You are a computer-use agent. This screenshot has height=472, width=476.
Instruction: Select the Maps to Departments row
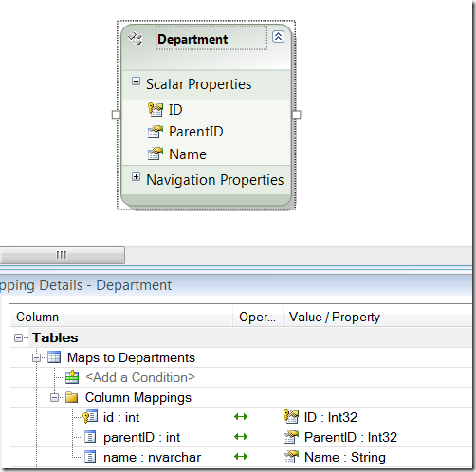click(131, 357)
